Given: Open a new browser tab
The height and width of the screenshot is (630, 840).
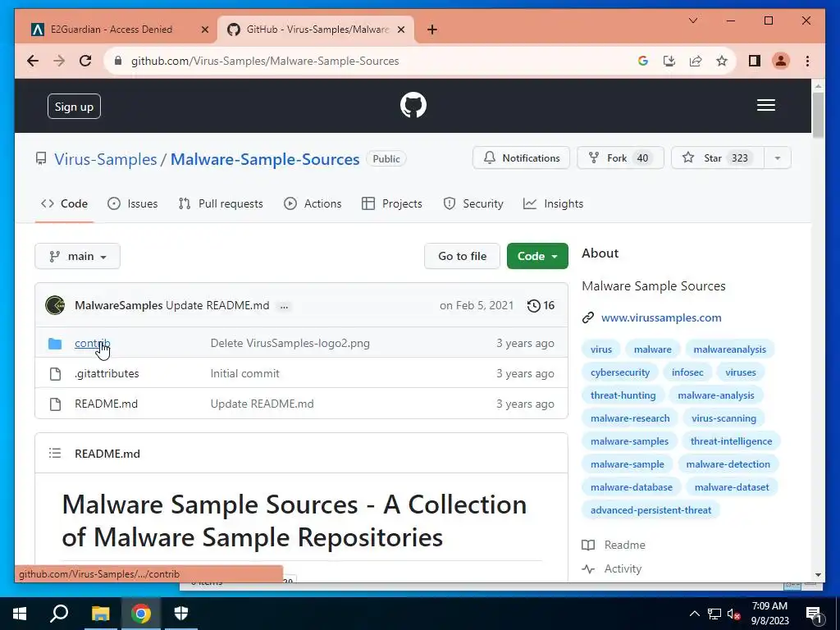Looking at the screenshot, I should coord(431,30).
